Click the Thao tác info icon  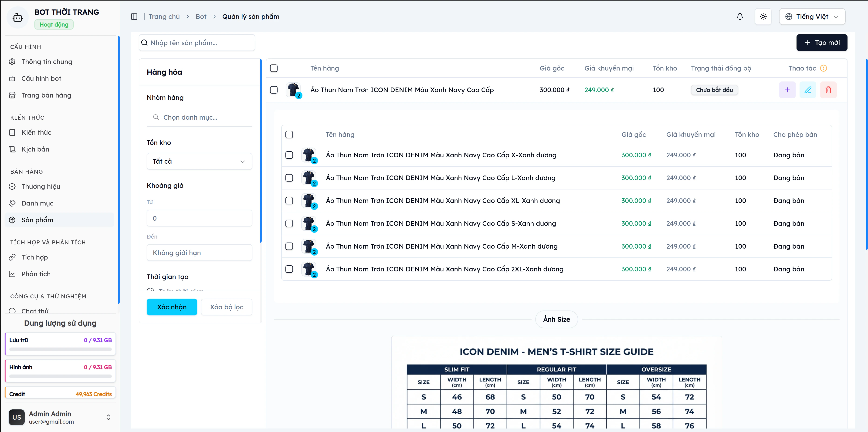click(823, 68)
